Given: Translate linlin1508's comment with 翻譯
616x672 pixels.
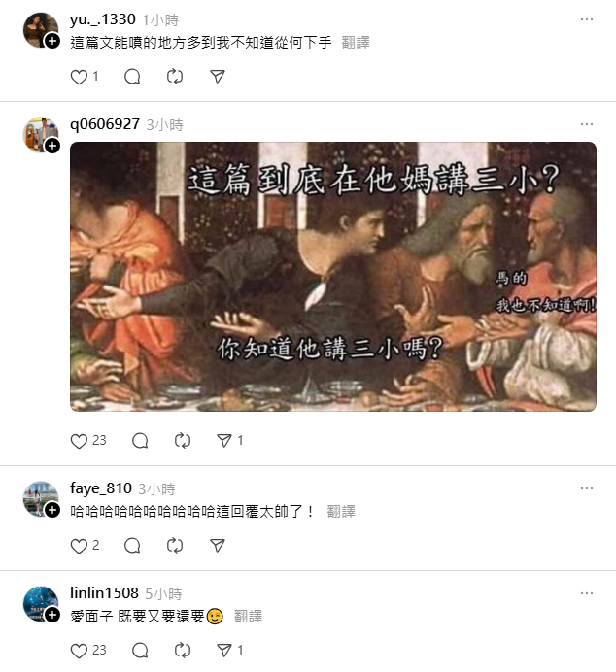Looking at the screenshot, I should (248, 617).
